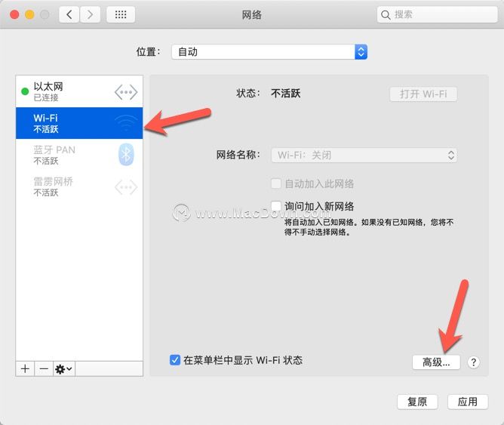Screen dimensions: 504x425
Task: Select 蓝牙 PAN service row
Action: click(x=79, y=155)
